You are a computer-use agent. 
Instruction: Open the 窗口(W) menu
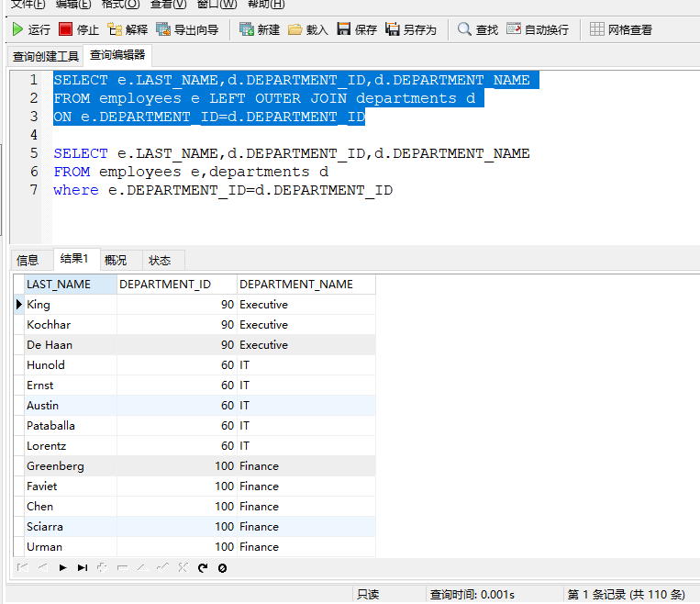tap(217, 5)
